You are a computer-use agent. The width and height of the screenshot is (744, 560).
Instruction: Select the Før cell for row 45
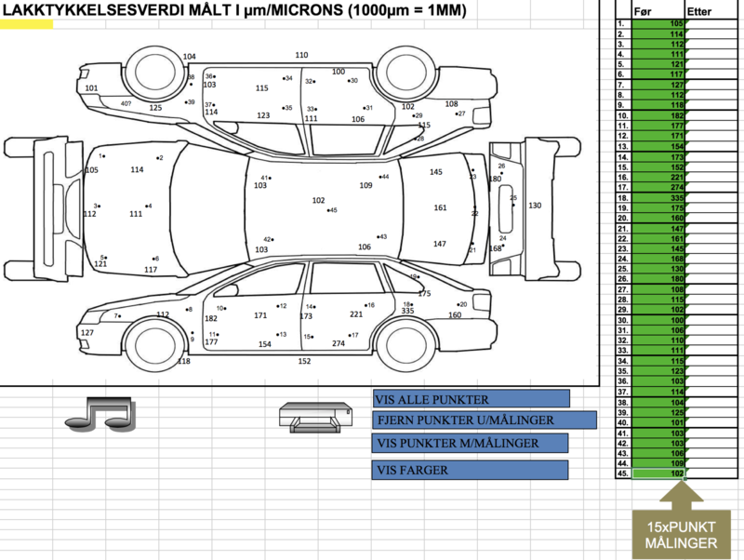click(658, 473)
